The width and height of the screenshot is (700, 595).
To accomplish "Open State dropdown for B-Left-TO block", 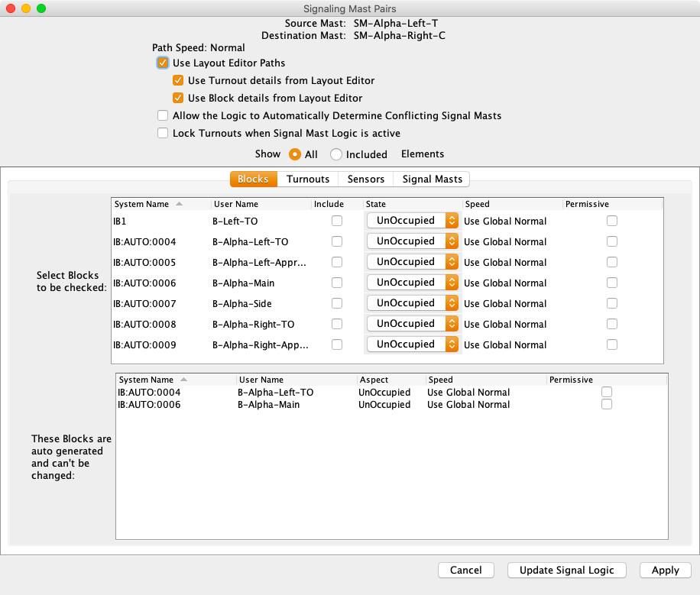I will coord(413,221).
